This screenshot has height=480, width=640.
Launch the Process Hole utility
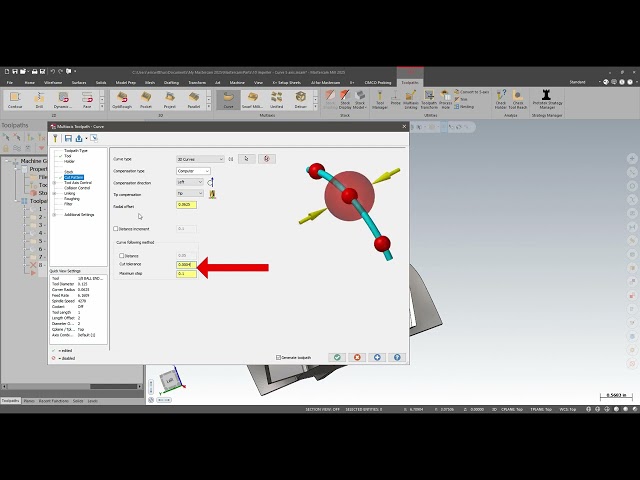point(446,100)
